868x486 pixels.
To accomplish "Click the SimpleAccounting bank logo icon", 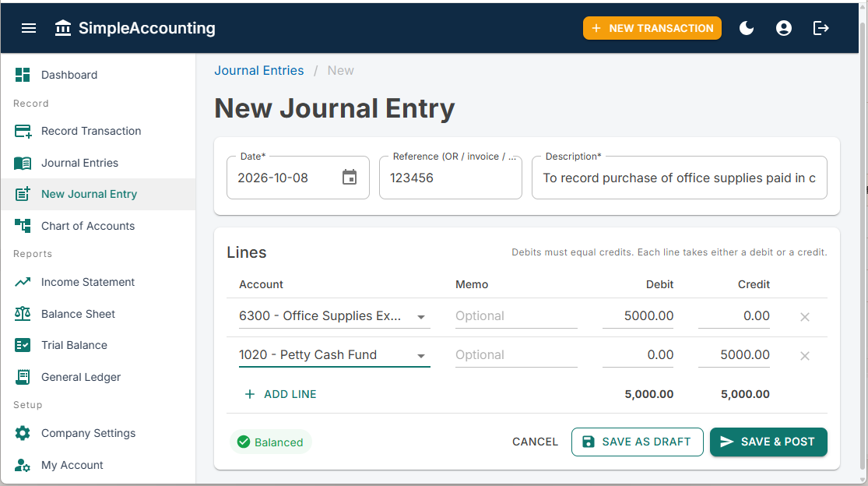I will point(63,28).
